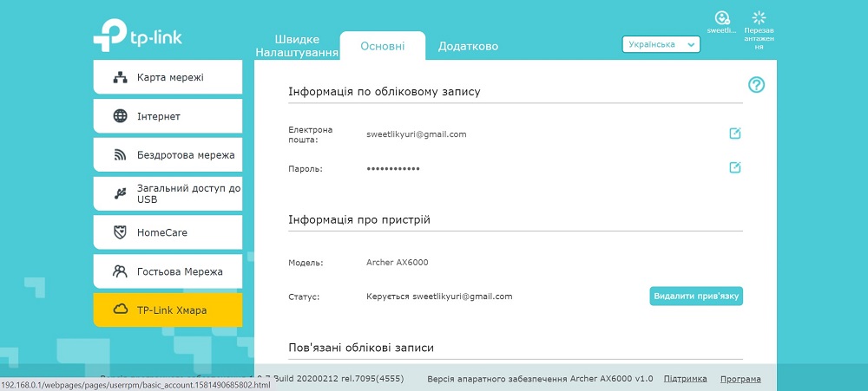The height and width of the screenshot is (391, 868).
Task: Open the Підтримка link in footer
Action: (x=686, y=379)
